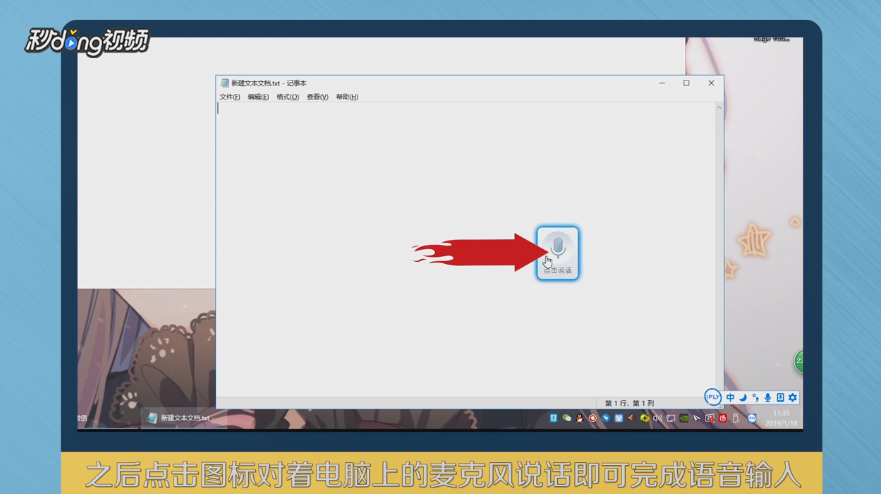Click the Notepad icon in the title bar
The image size is (881, 494).
click(x=225, y=83)
